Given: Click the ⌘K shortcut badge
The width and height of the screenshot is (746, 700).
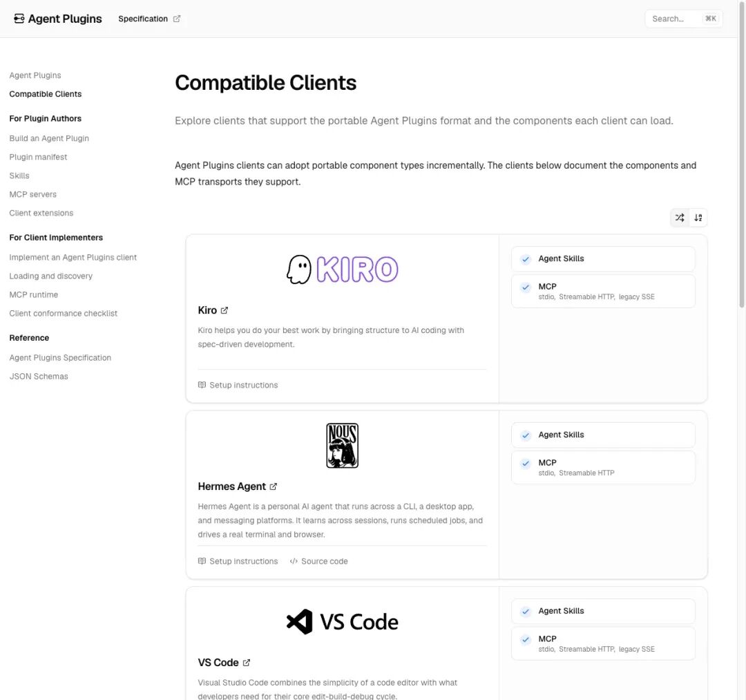Looking at the screenshot, I should [710, 19].
